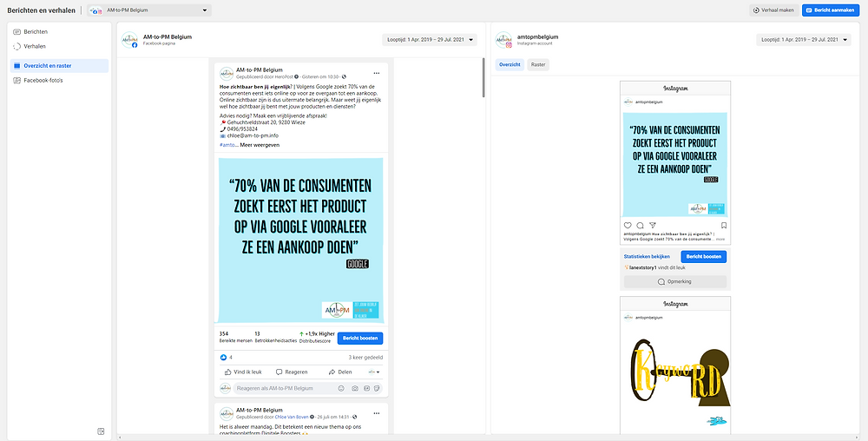The image size is (868, 441).
Task: Click the 13 Betrokkenheidsacties stat
Action: pyautogui.click(x=274, y=338)
